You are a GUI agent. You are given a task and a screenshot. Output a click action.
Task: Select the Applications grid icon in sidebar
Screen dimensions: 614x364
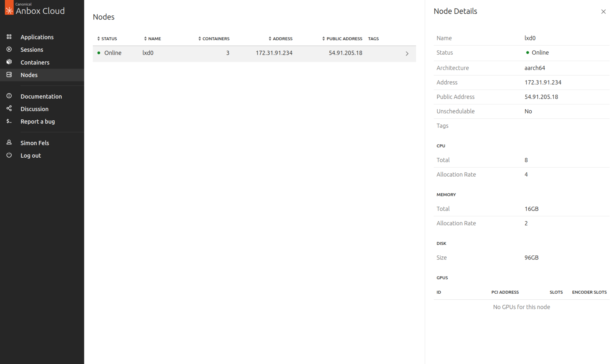click(x=9, y=36)
